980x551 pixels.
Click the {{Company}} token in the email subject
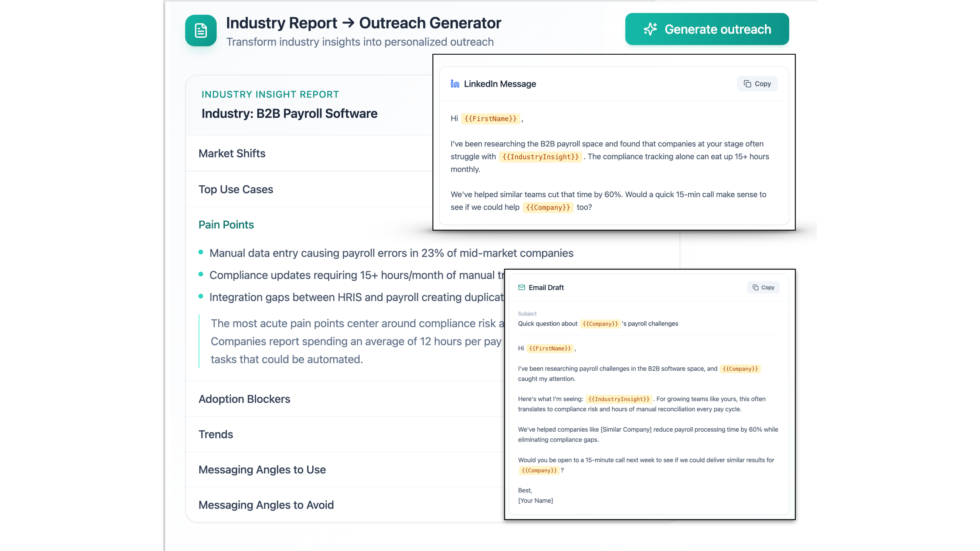tap(600, 324)
